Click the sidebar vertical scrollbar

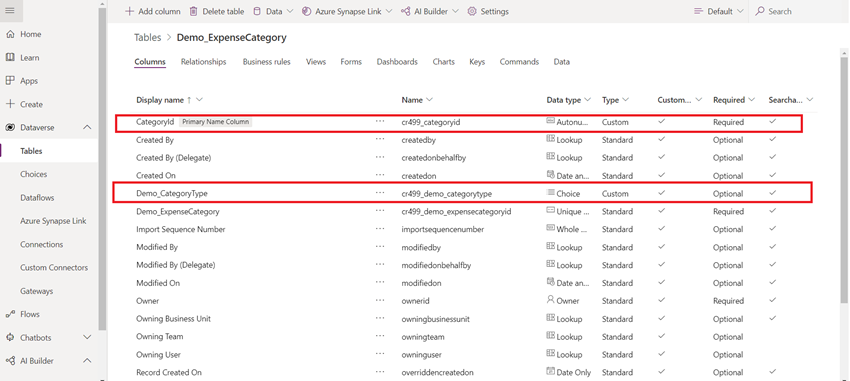(102, 168)
